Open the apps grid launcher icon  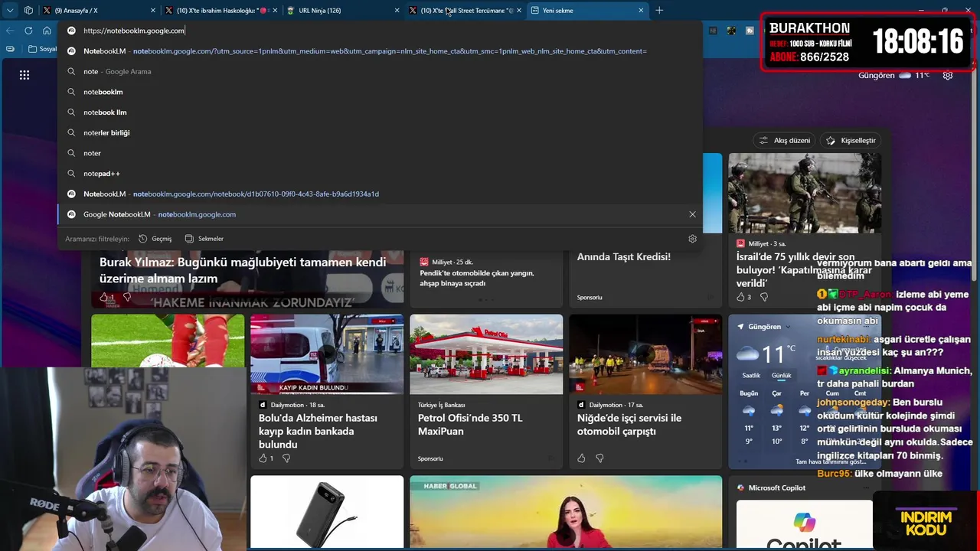[x=24, y=75]
